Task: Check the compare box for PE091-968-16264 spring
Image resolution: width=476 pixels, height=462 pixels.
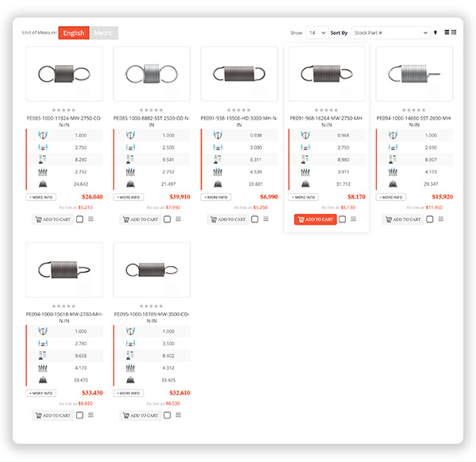Action: click(342, 219)
